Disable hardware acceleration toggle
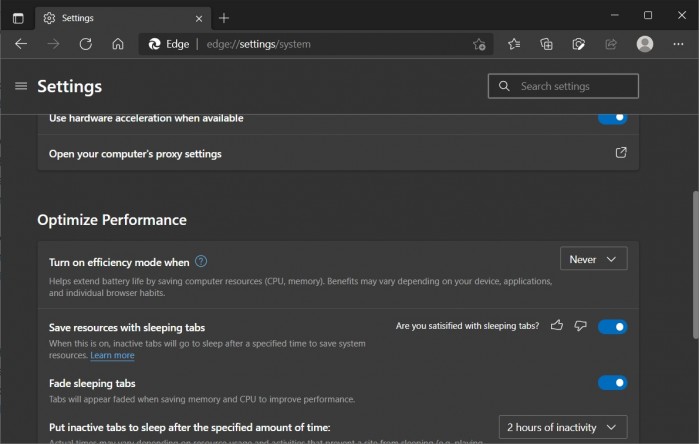700x444 pixels. tap(612, 118)
